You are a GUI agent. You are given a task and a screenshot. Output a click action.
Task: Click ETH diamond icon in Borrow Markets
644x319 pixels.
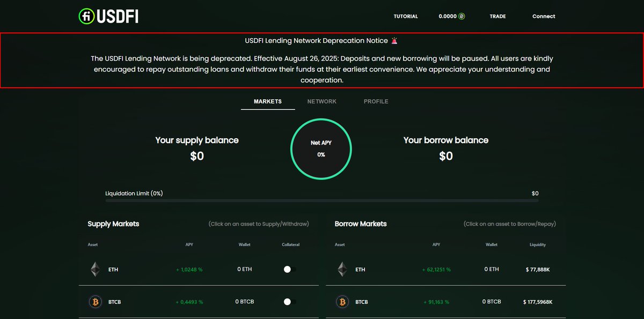[342, 269]
